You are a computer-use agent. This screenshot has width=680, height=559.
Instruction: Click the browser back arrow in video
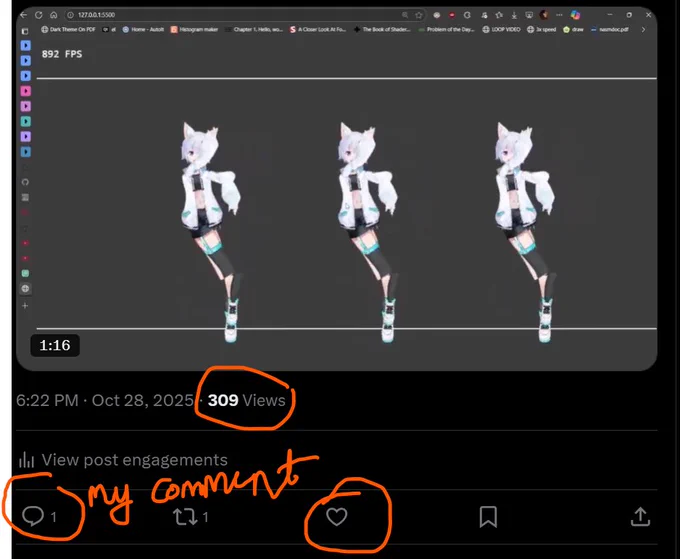click(23, 15)
